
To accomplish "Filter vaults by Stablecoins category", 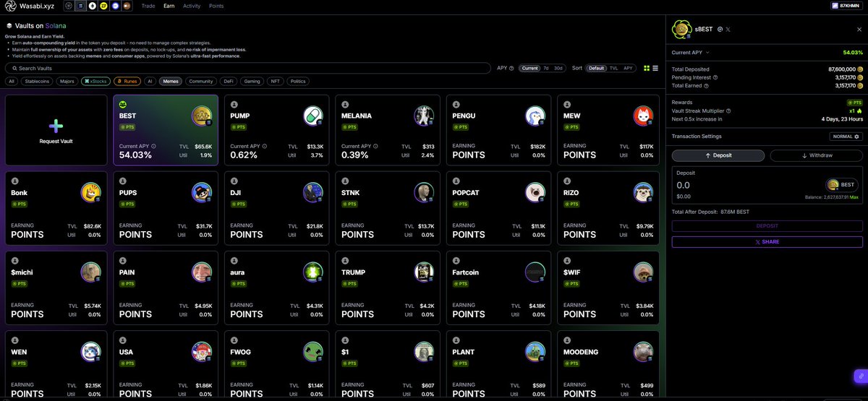I will coord(37,82).
